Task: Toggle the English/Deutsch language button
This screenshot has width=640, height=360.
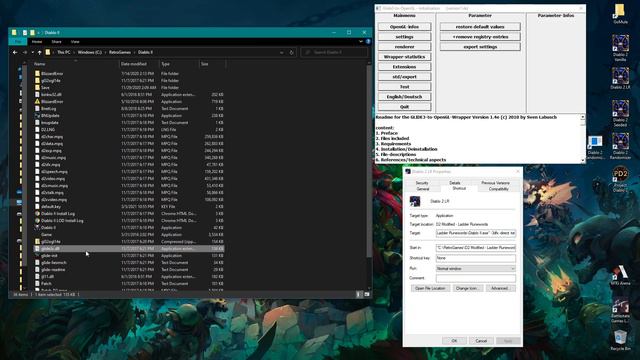Action: (404, 97)
